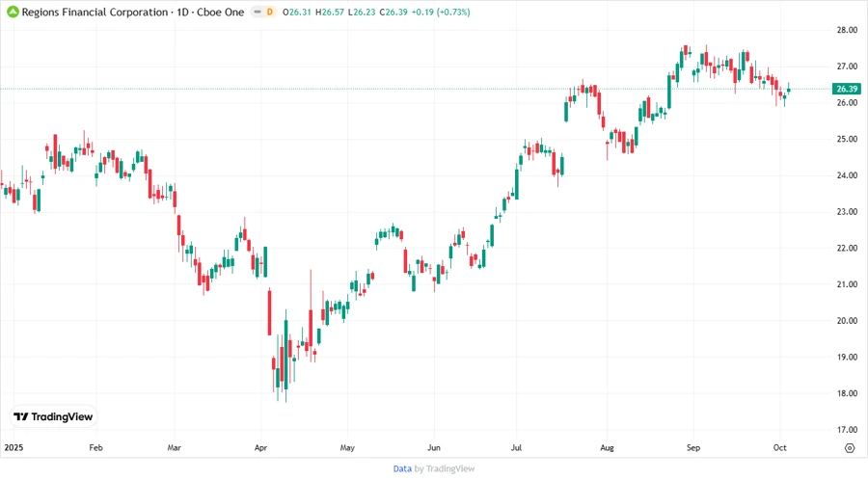Click the 26.39 current price label

(847, 89)
